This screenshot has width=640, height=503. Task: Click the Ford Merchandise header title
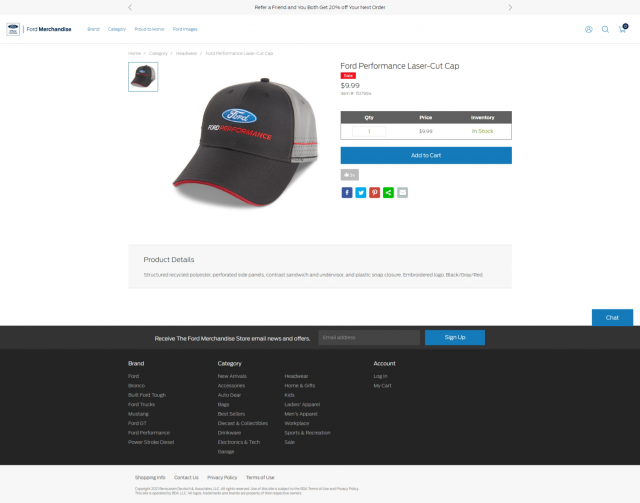[49, 29]
